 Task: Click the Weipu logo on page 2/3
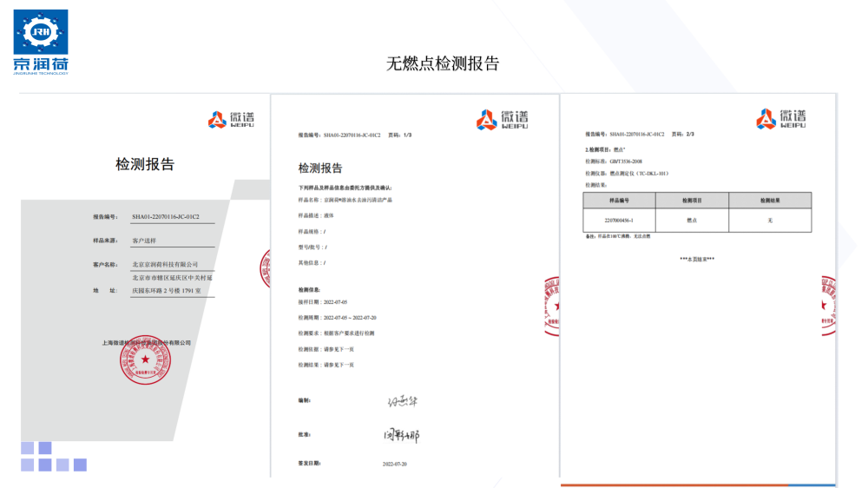[781, 119]
